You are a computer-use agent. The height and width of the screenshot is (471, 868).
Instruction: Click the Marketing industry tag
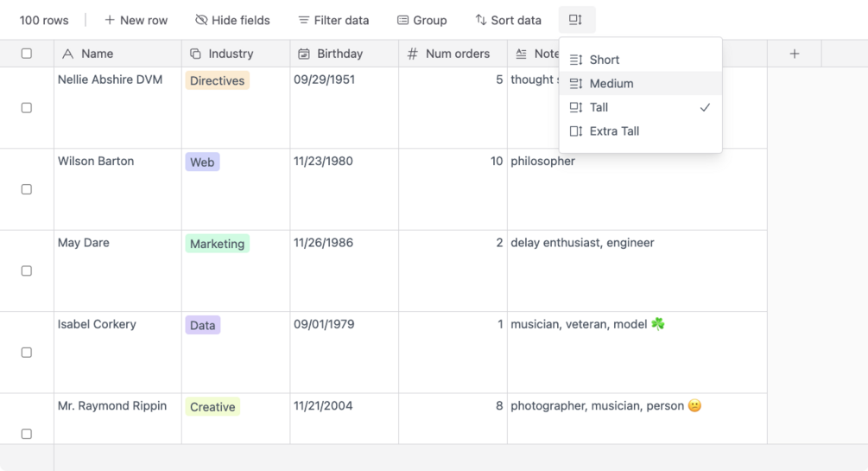click(217, 244)
